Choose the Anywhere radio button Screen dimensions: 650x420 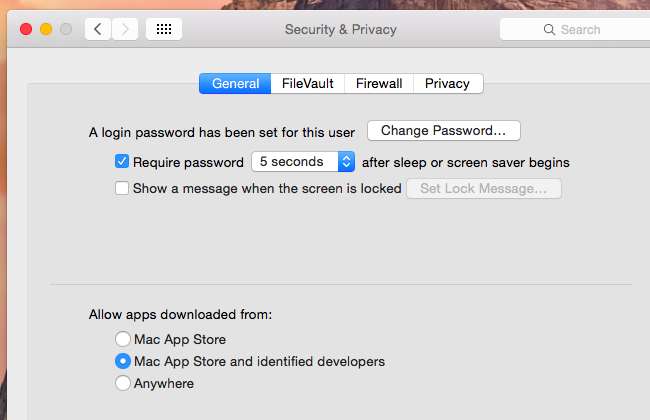click(123, 383)
